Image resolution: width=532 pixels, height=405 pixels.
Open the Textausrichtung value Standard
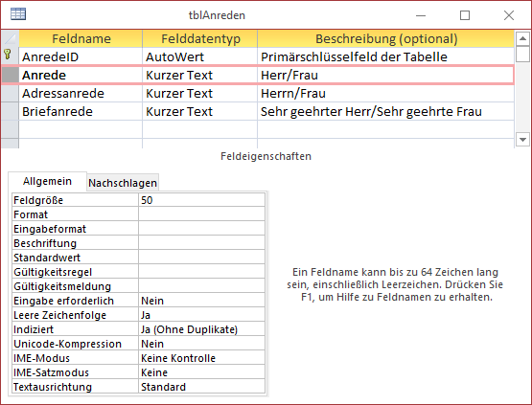click(201, 387)
